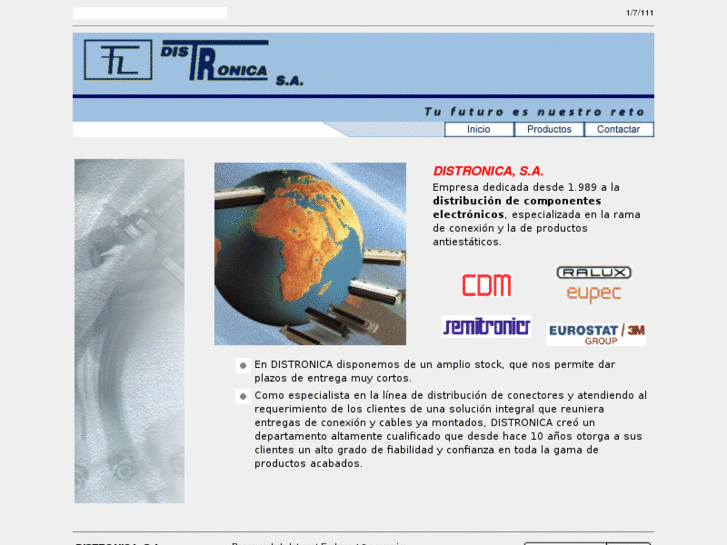Click the bold text 'distribución de componentes electrónicos'
Image resolution: width=727 pixels, height=545 pixels.
[x=517, y=208]
